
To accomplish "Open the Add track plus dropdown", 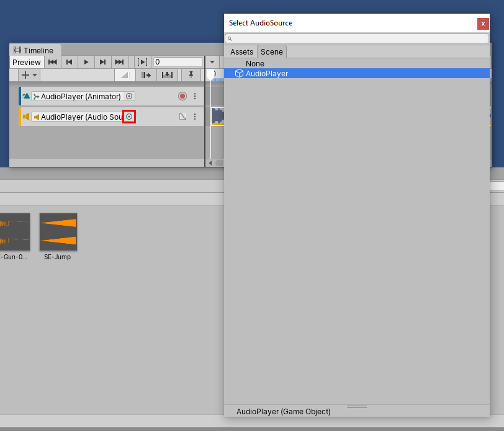I will [29, 75].
